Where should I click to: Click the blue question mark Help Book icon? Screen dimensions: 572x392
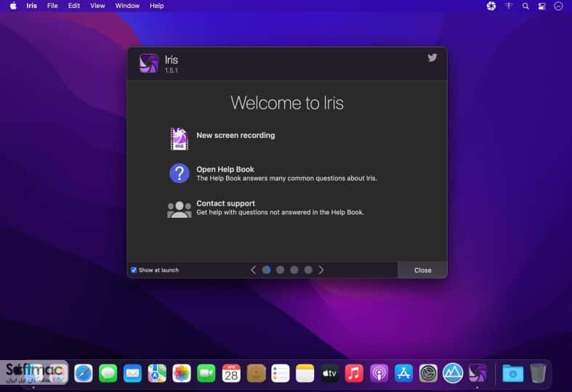pos(179,173)
